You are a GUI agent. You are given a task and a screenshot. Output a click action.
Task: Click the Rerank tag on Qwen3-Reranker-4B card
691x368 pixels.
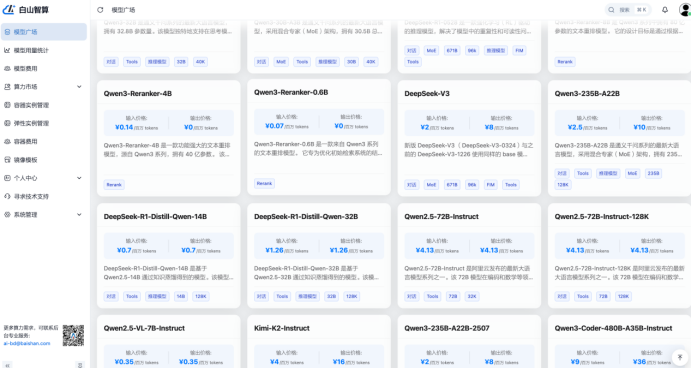click(114, 185)
